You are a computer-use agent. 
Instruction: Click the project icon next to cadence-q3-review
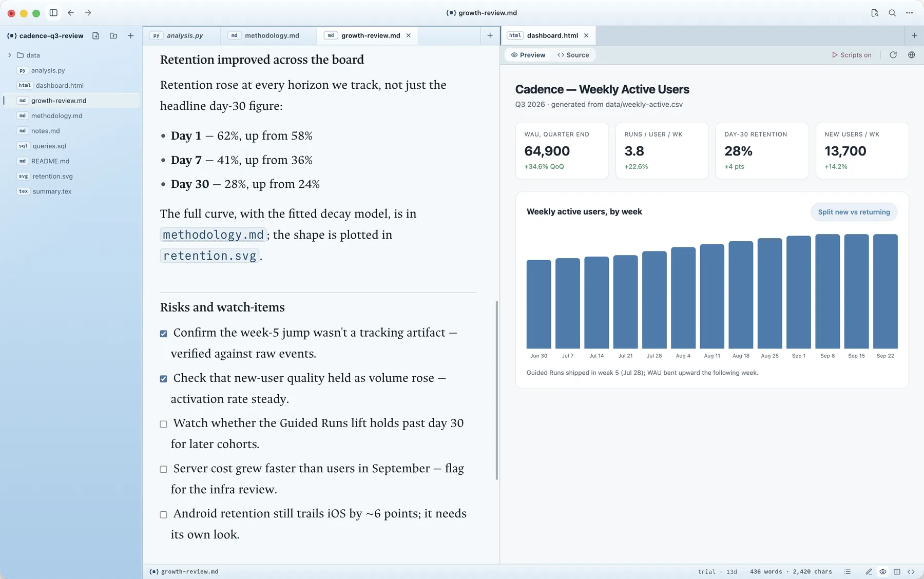[12, 35]
